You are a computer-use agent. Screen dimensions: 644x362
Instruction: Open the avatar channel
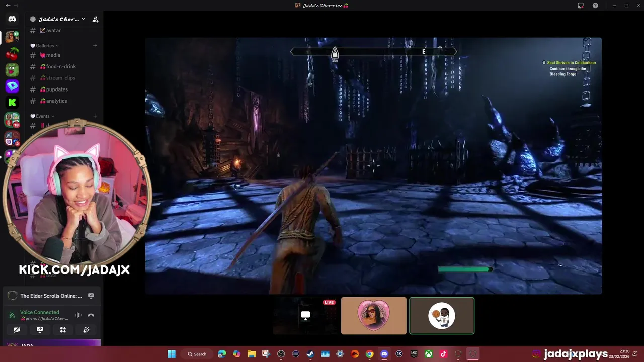[x=63, y=31]
